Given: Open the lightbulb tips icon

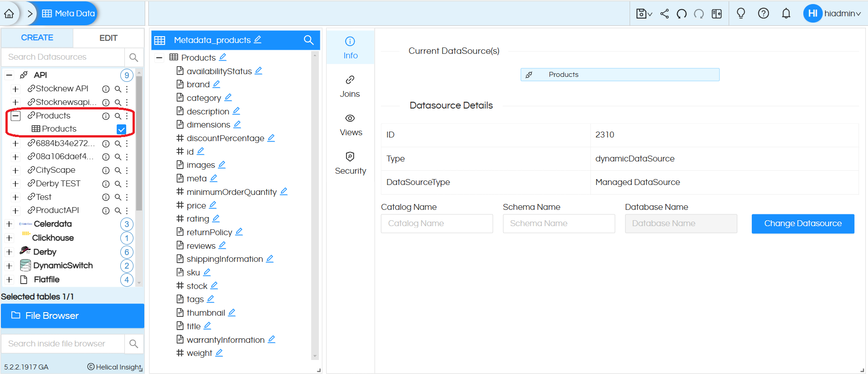Looking at the screenshot, I should pos(741,14).
